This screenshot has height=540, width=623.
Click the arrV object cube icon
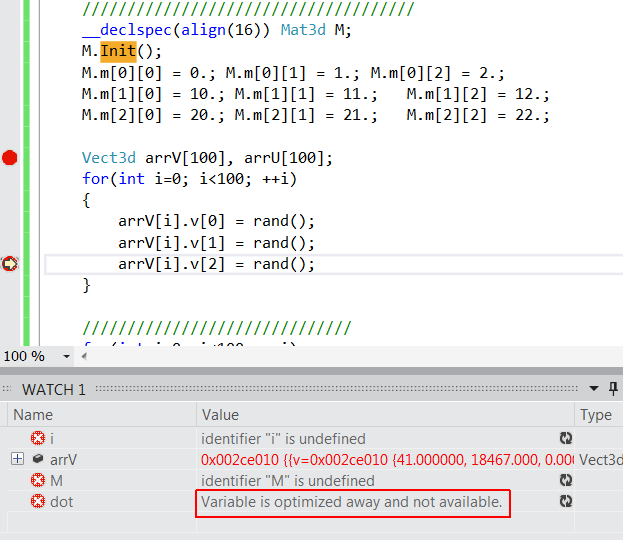click(38, 459)
